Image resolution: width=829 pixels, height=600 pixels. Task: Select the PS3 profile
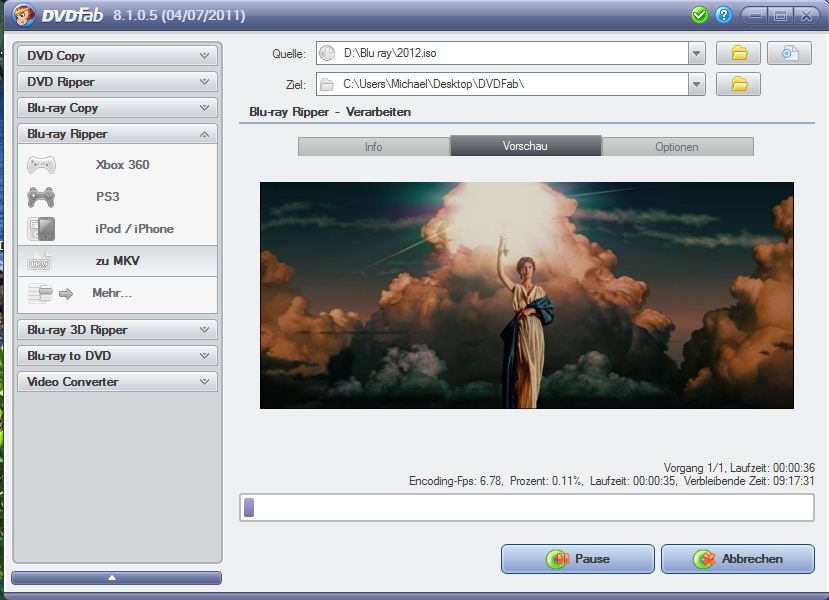tap(117, 197)
